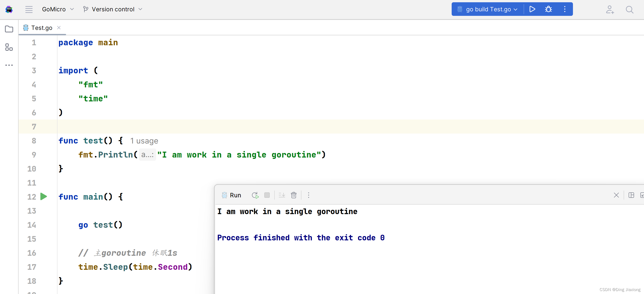Click the Run tab in bottom panel

tap(231, 195)
